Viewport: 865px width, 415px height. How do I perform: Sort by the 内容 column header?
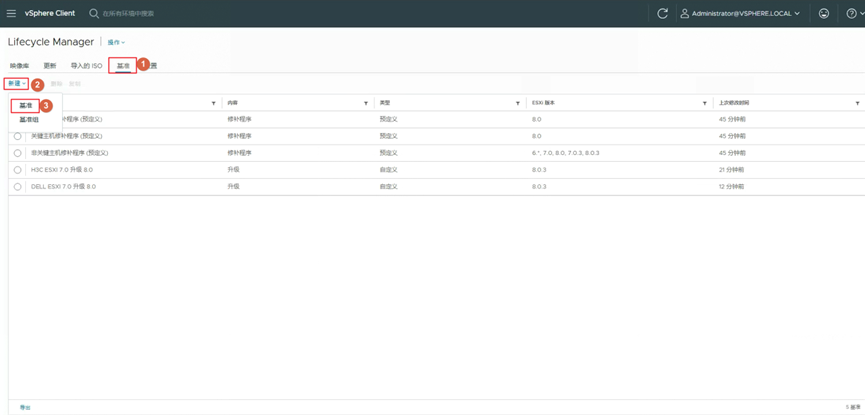pos(232,103)
